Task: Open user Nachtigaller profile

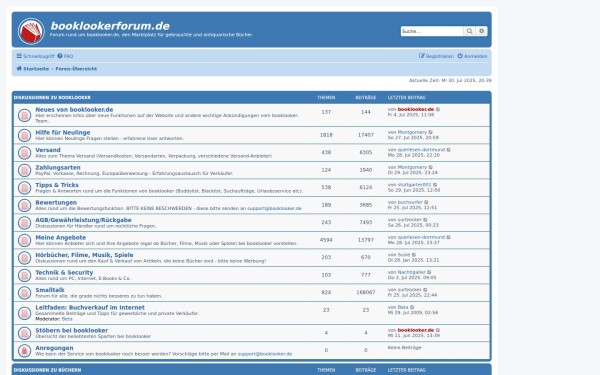Action: tap(411, 272)
